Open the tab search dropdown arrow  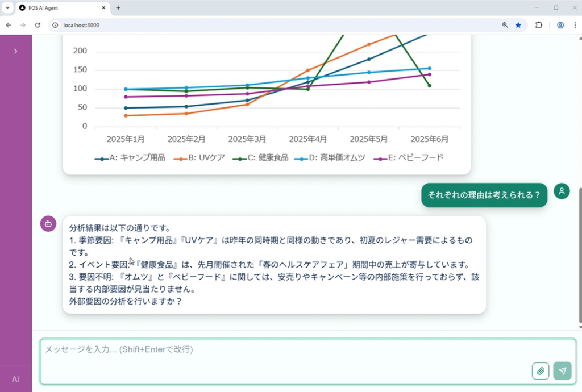coord(7,8)
